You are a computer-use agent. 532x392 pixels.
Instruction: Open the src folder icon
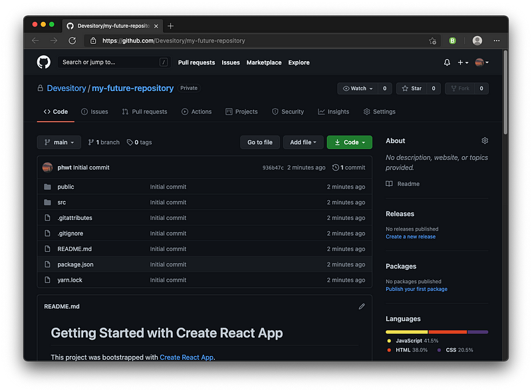pyautogui.click(x=47, y=203)
